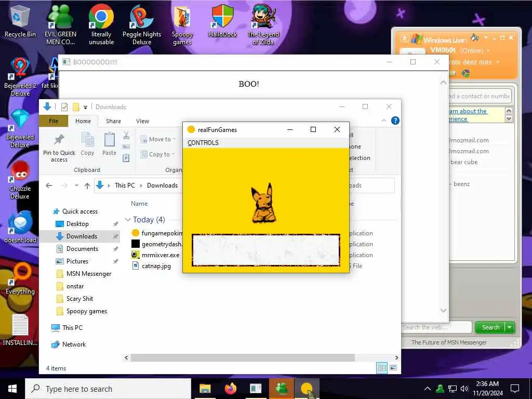Open the Move to dropdown
This screenshot has height=399, width=532.
point(158,139)
